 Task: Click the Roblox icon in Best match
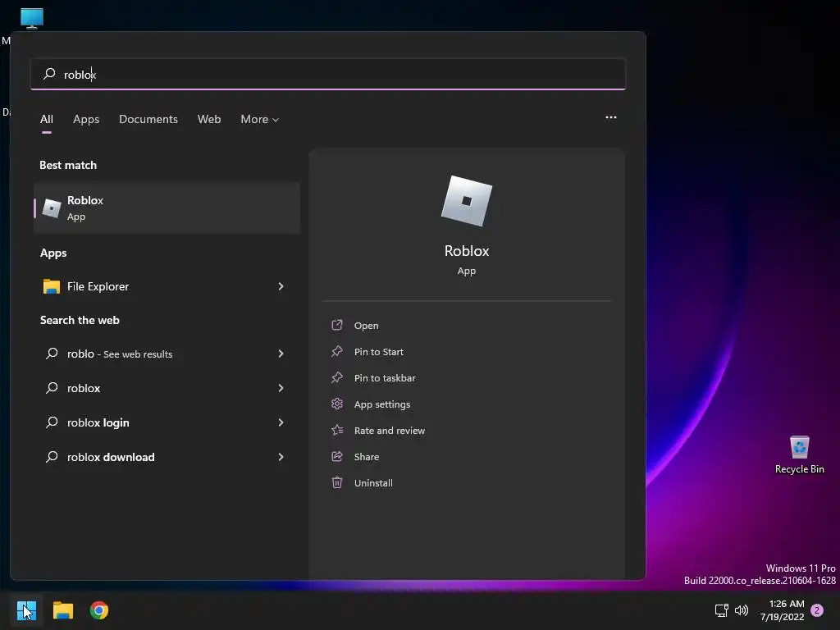52,208
